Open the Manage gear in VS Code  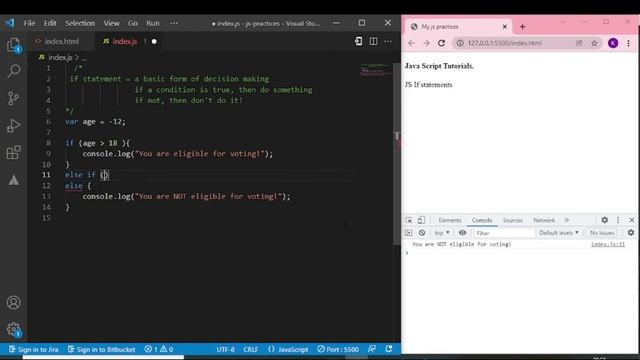[13, 329]
